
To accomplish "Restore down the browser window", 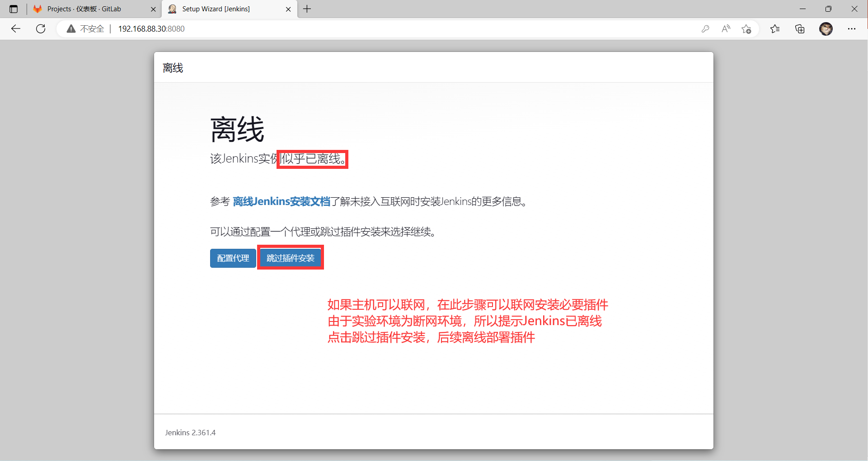I will point(828,9).
